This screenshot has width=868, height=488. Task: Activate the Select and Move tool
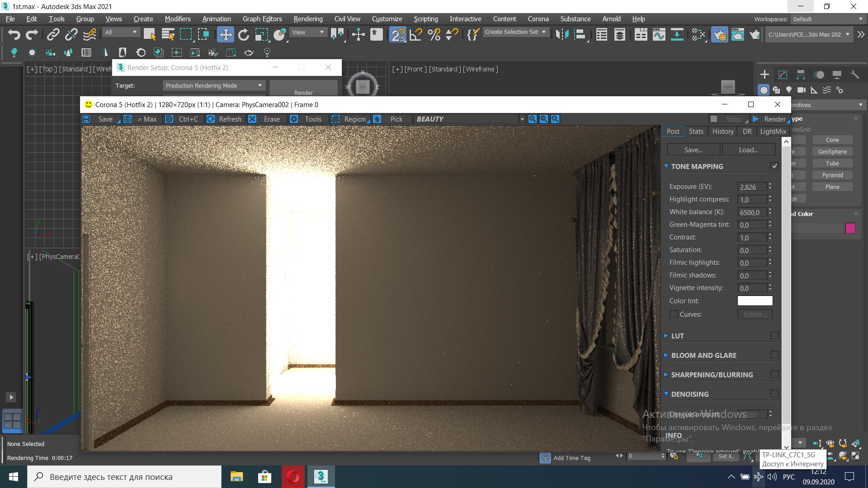[x=225, y=34]
